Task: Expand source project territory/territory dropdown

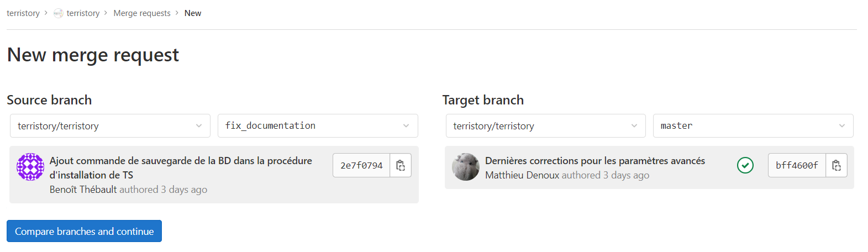Action: (110, 126)
